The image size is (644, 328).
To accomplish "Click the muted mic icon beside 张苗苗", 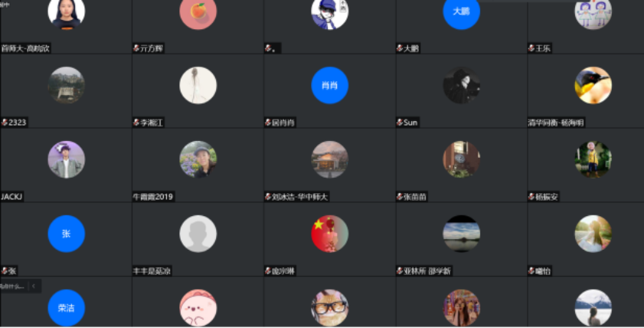I will [399, 197].
